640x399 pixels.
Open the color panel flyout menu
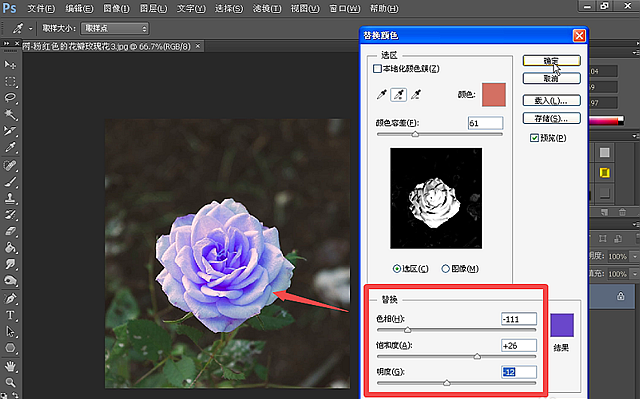tap(635, 53)
